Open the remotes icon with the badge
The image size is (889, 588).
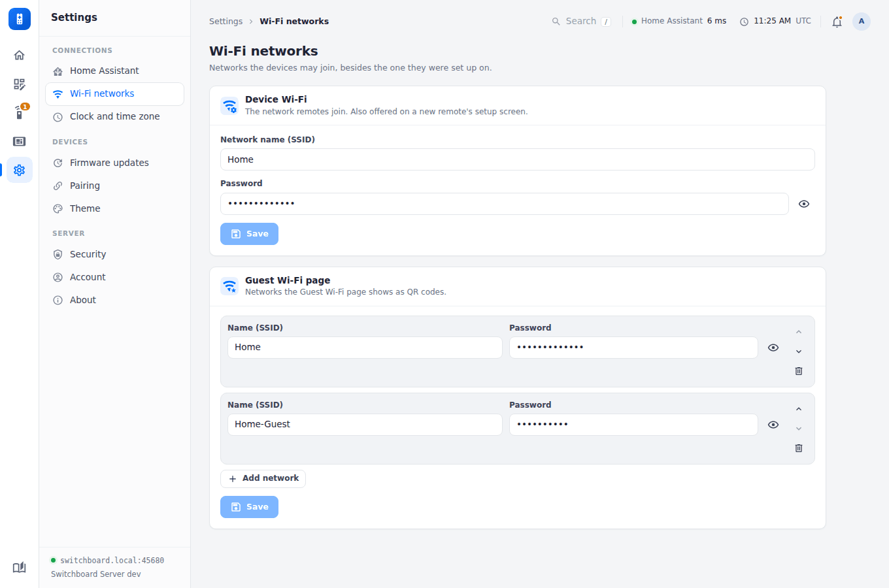click(x=20, y=113)
